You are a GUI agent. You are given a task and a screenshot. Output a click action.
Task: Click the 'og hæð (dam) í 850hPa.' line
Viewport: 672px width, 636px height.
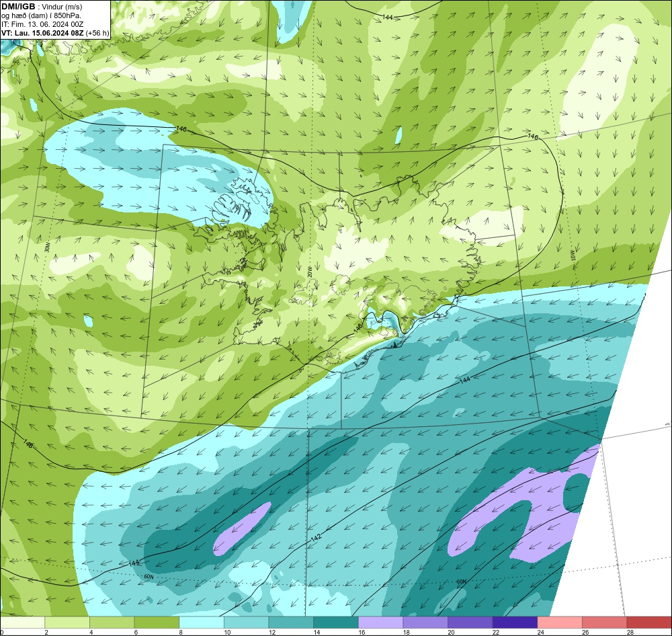click(41, 16)
